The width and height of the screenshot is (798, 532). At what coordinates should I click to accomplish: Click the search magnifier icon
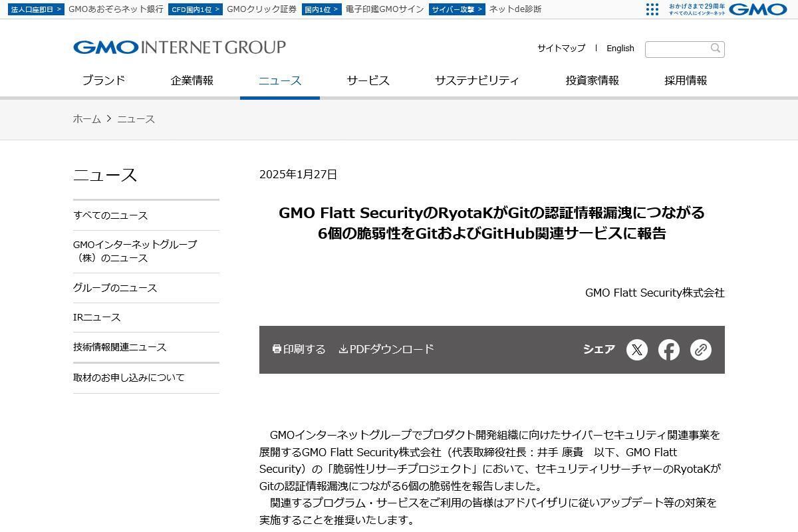point(716,49)
